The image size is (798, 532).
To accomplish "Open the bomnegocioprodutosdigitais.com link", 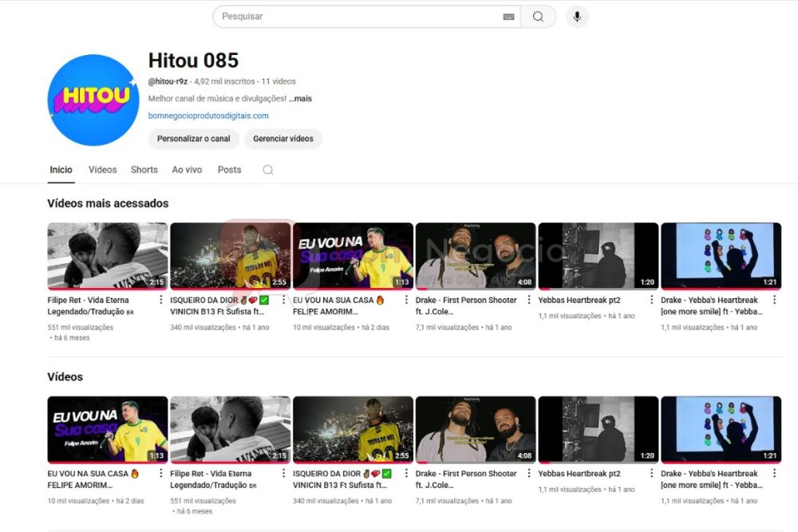I will coord(208,116).
